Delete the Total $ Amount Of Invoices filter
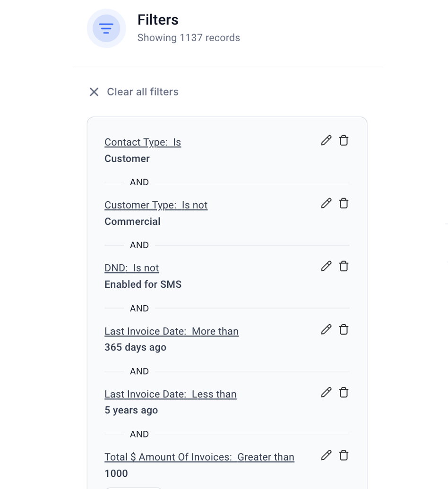 pos(344,455)
